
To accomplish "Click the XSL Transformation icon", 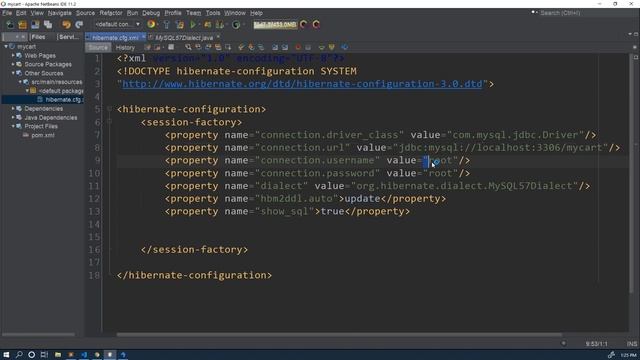I will click(345, 47).
